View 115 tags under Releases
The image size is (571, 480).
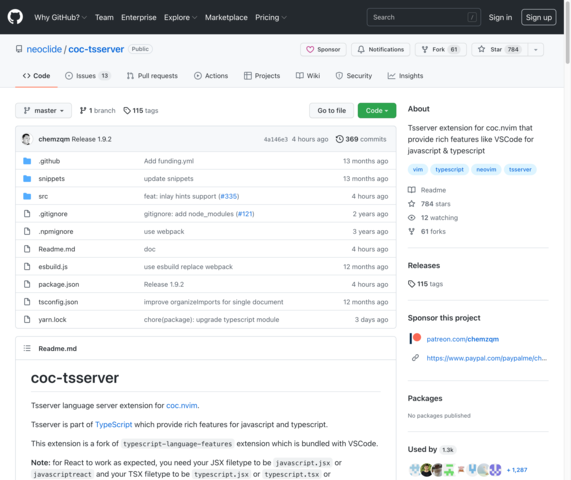(425, 284)
